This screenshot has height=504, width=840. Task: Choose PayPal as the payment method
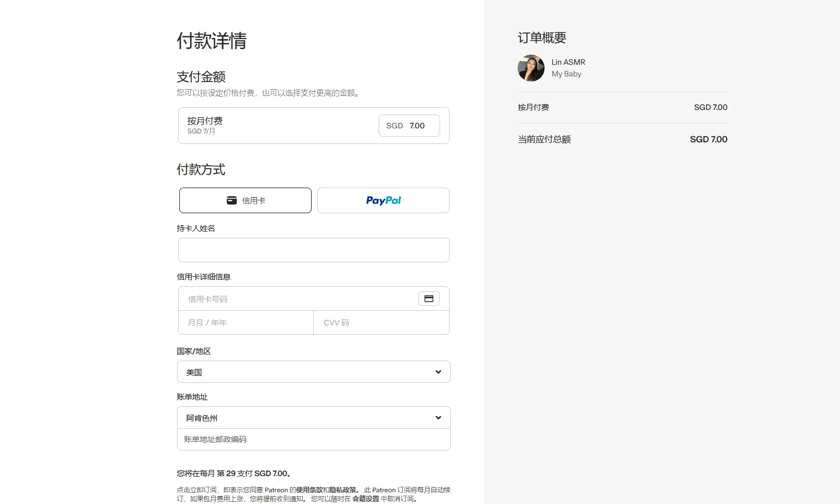coord(383,200)
